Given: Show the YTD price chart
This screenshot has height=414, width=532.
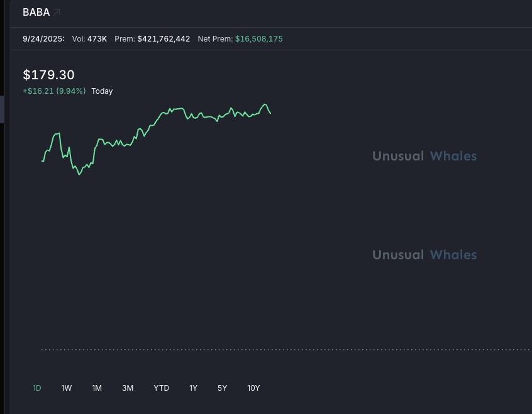Looking at the screenshot, I should tap(162, 388).
